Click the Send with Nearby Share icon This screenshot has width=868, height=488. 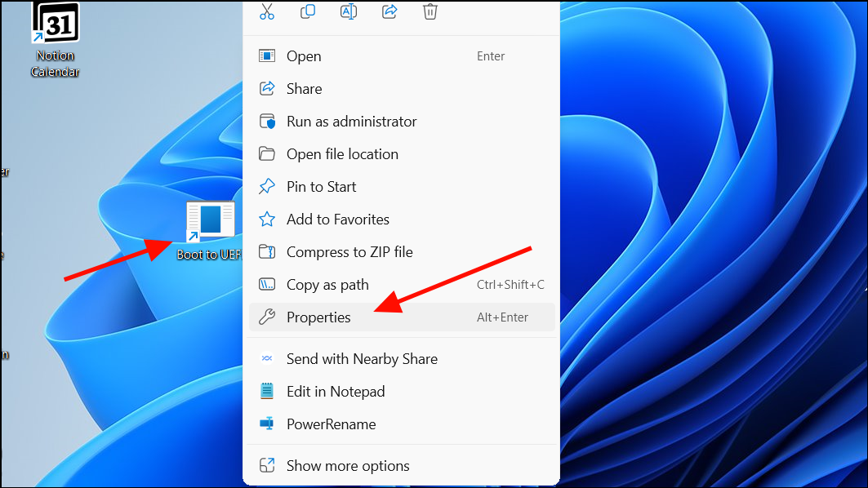(x=267, y=358)
